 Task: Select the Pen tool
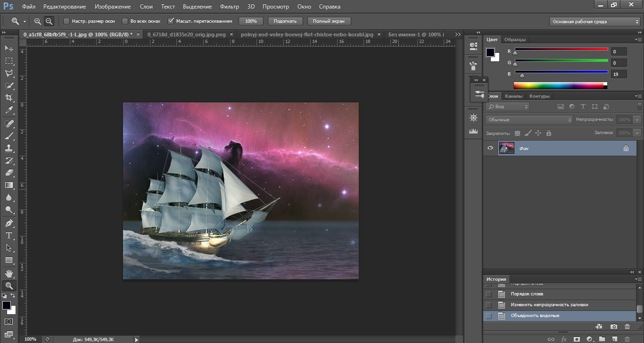[x=9, y=223]
